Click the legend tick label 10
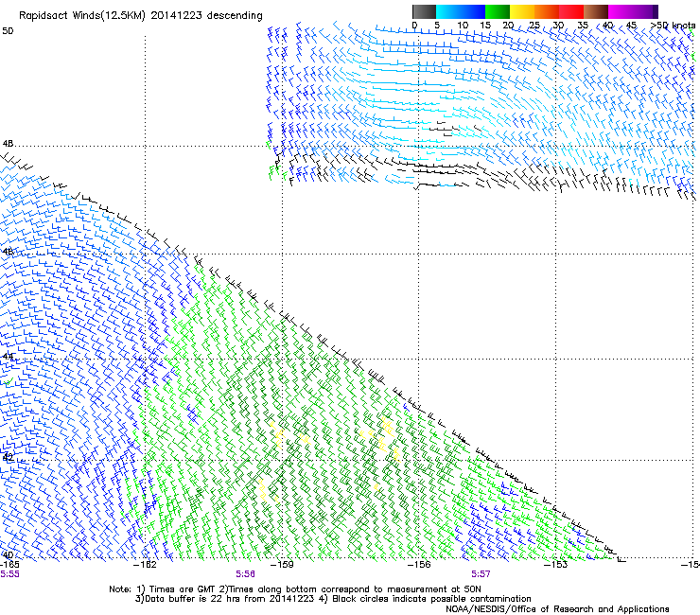Image resolution: width=700 pixels, height=615 pixels. [463, 26]
